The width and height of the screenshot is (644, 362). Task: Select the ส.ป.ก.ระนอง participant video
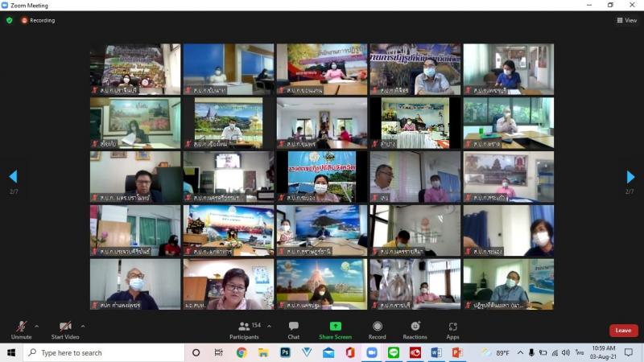click(x=509, y=231)
